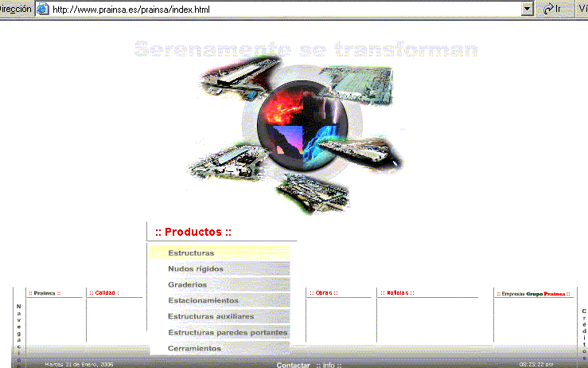Click the right-side aerial plant photo by blue flames
Image resolution: width=588 pixels, height=368 pixels.
[x=360, y=153]
